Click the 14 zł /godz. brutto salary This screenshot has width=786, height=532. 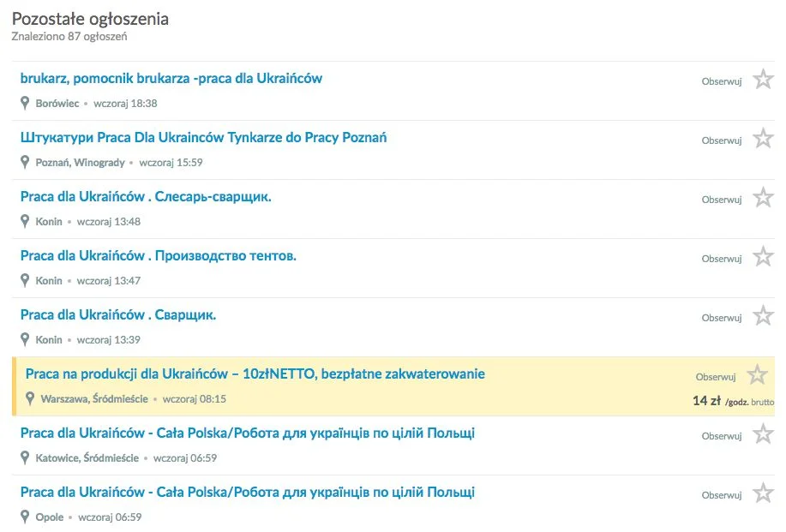tap(734, 401)
